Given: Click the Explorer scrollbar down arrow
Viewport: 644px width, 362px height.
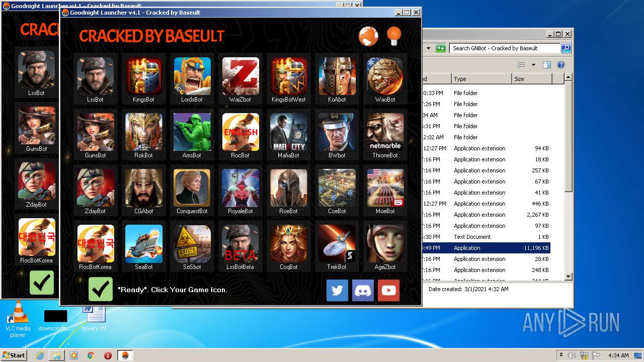Looking at the screenshot, I should pyautogui.click(x=569, y=276).
